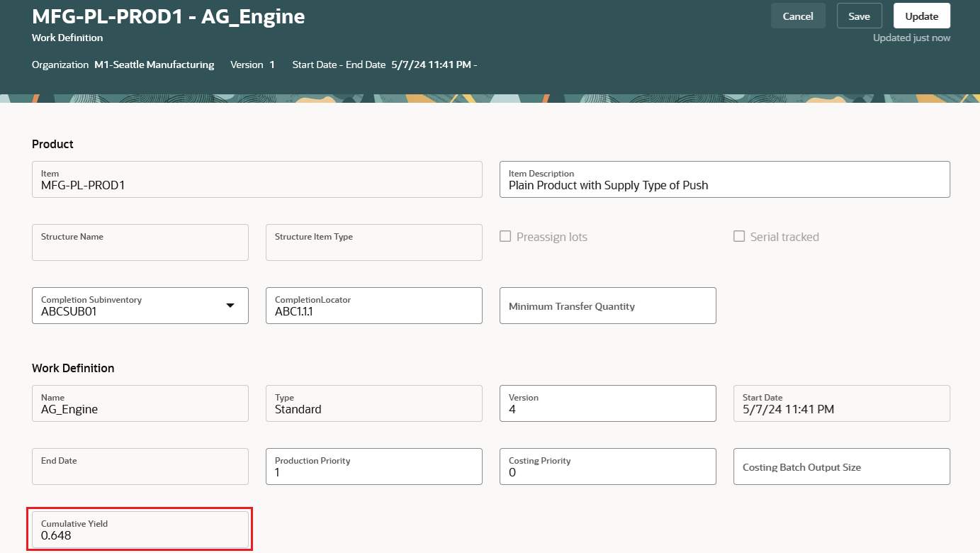The width and height of the screenshot is (980, 553).
Task: Click the empty End Date field
Action: 140,467
